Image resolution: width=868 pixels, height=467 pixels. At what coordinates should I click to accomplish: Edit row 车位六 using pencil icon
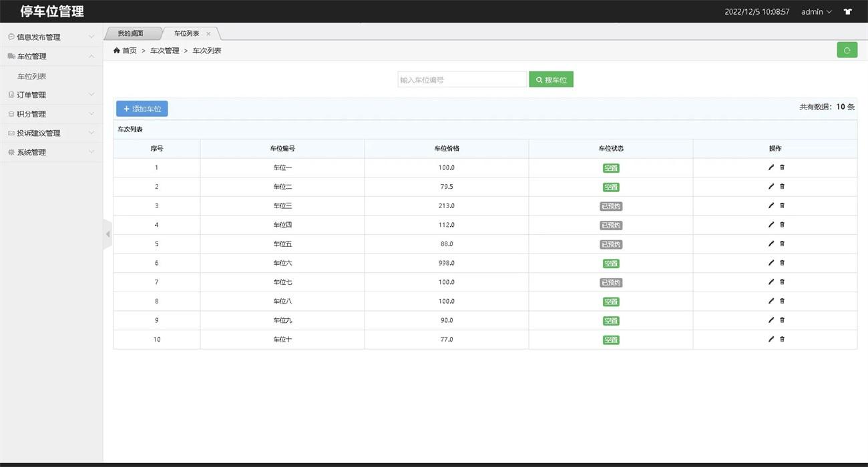pos(771,263)
